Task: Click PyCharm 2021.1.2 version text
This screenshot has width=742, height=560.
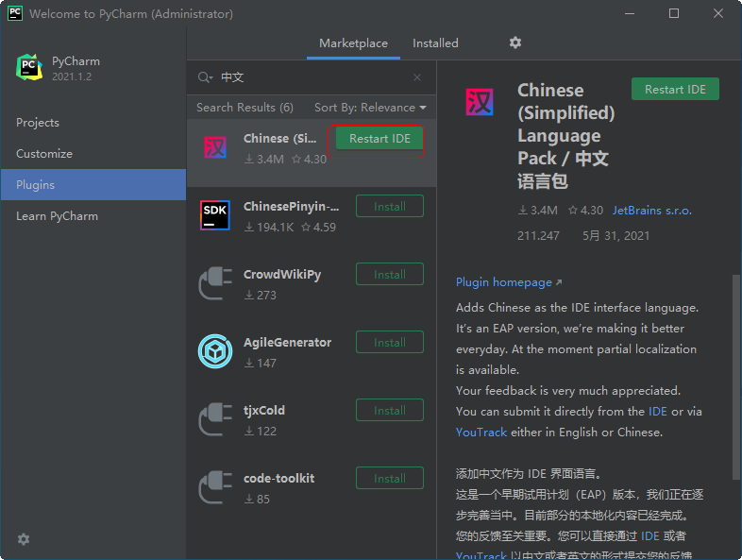Action: point(72,76)
